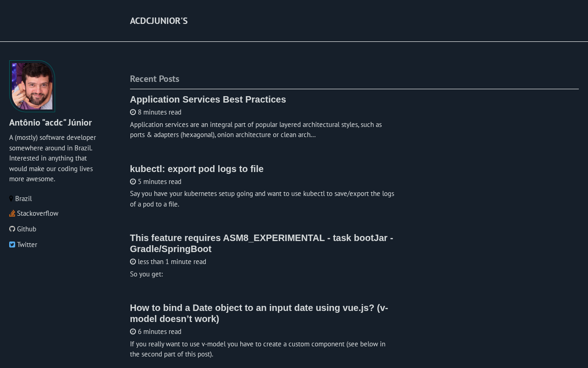Click the Stackoverflow icon in sidebar
The width and height of the screenshot is (588, 368).
point(12,213)
